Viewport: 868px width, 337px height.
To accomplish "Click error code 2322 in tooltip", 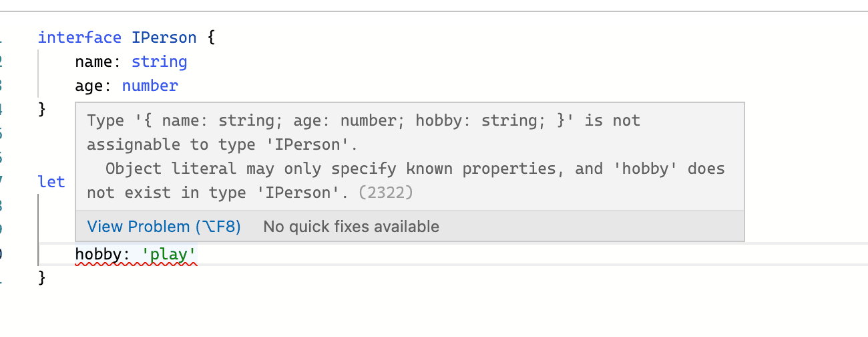I will click(386, 193).
